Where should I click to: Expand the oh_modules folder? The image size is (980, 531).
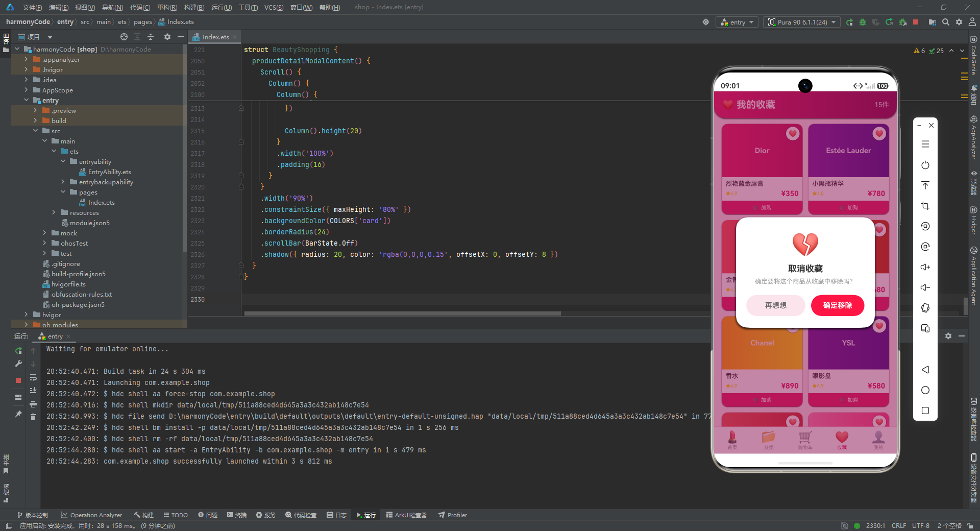(x=26, y=325)
